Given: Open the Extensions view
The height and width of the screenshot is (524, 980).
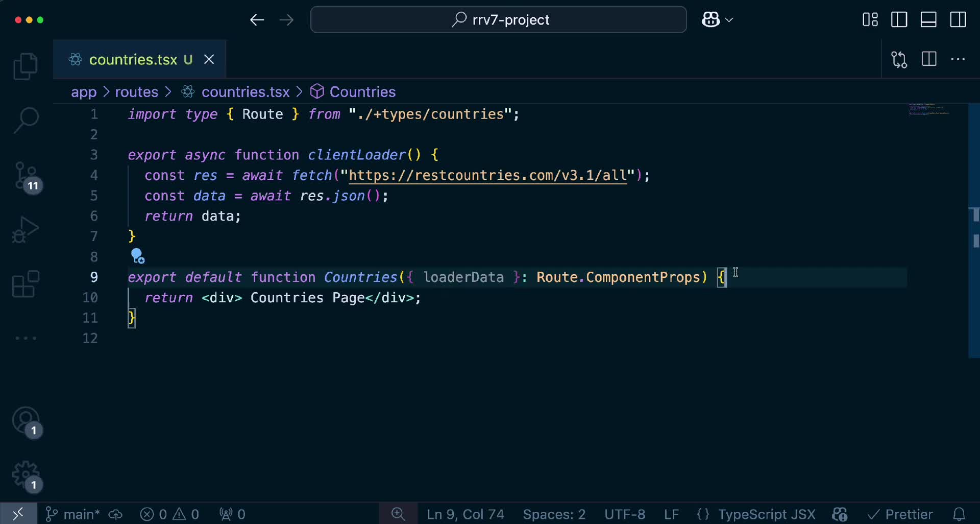Looking at the screenshot, I should (x=26, y=284).
